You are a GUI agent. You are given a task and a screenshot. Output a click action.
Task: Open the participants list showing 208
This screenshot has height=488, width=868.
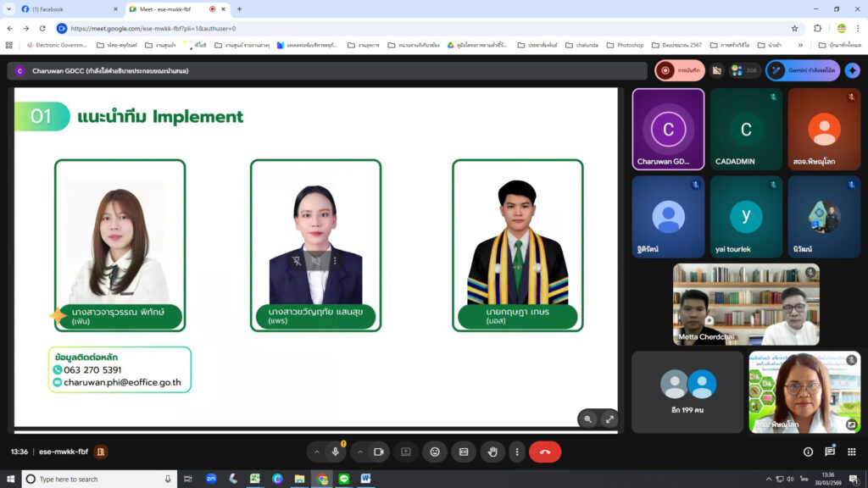(x=743, y=70)
